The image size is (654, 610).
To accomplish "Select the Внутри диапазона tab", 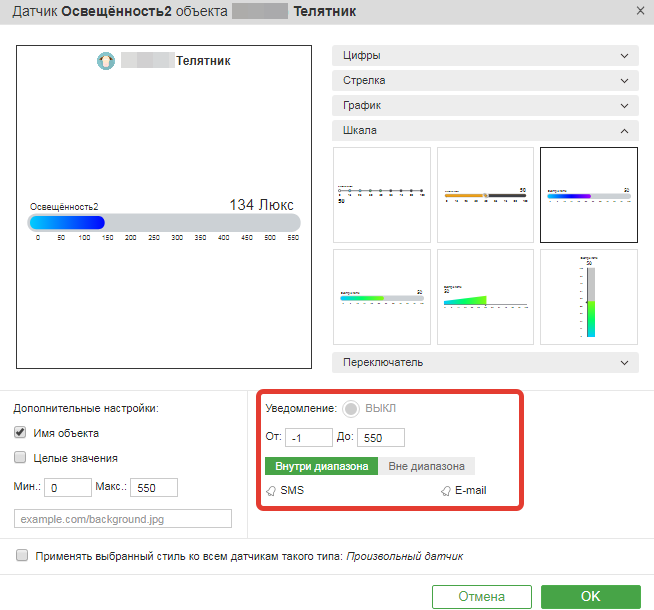I will [x=321, y=466].
